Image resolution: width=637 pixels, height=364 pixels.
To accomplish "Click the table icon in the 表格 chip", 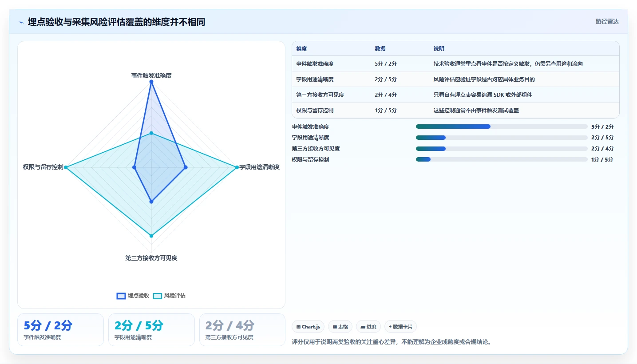I will tap(335, 327).
